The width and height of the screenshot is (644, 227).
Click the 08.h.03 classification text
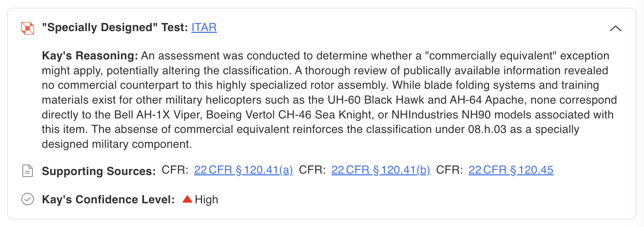coord(487,129)
